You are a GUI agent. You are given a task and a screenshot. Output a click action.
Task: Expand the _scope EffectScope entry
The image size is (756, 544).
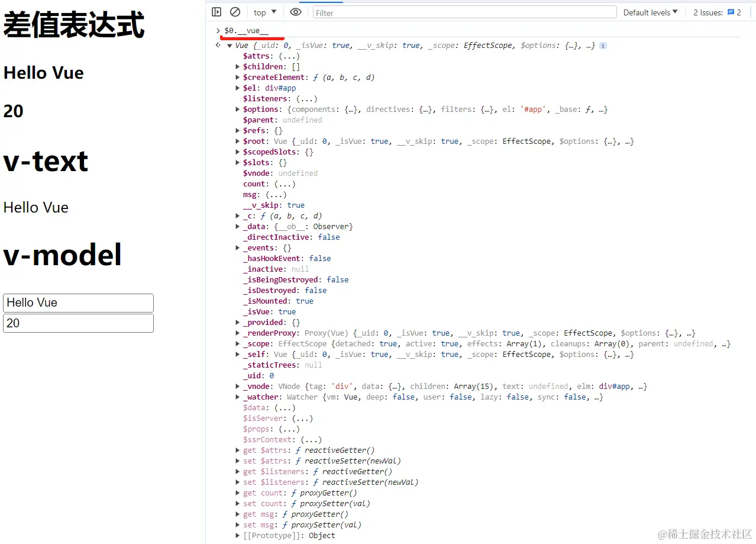238,344
